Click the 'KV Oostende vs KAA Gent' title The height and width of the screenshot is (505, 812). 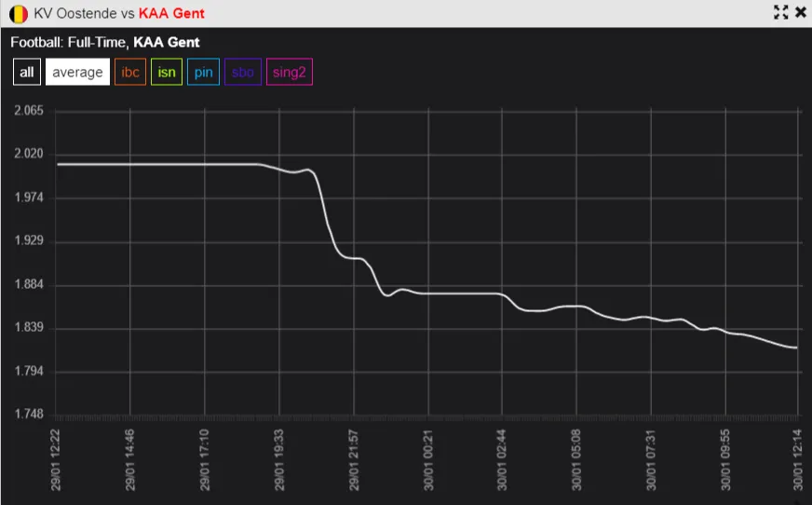pos(119,13)
